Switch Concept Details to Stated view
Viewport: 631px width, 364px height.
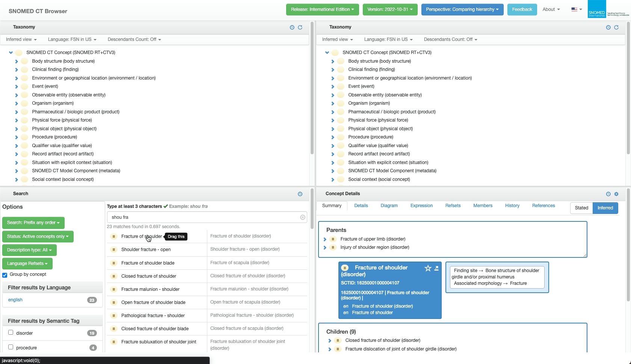tap(581, 208)
